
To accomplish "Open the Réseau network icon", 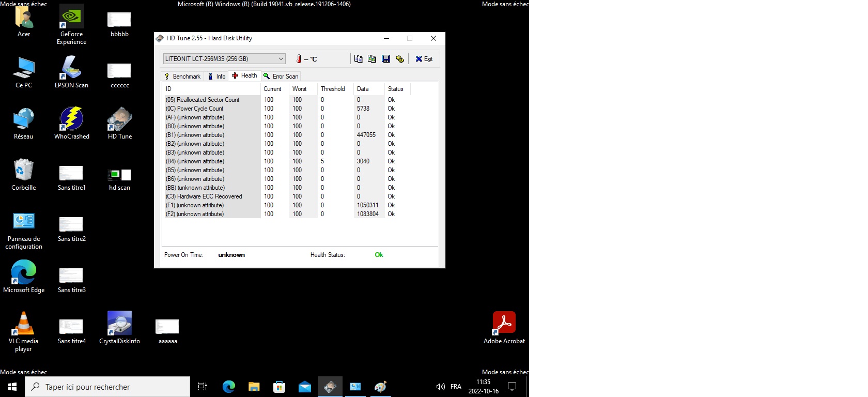I will click(24, 124).
